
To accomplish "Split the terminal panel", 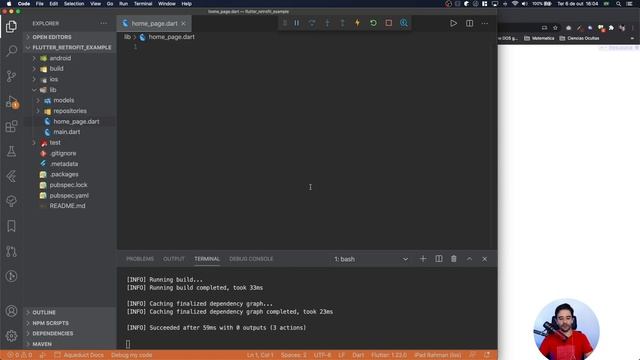I will (x=438, y=259).
